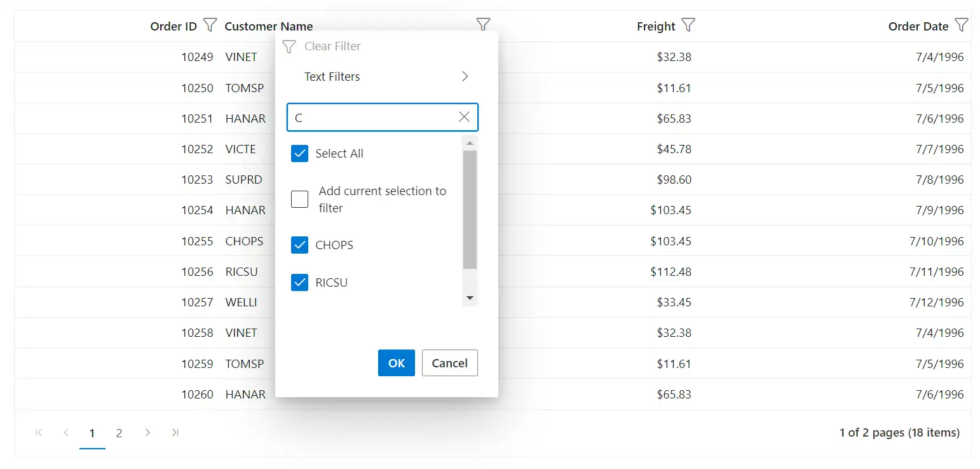This screenshot has height=469, width=980.
Task: Enable Add current selection to filter
Action: point(299,199)
